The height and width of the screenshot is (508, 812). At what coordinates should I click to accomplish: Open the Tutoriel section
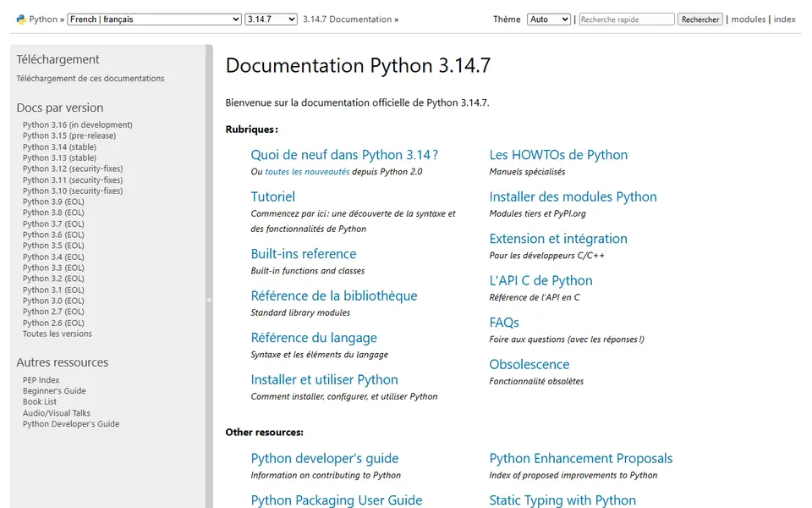[x=273, y=197]
